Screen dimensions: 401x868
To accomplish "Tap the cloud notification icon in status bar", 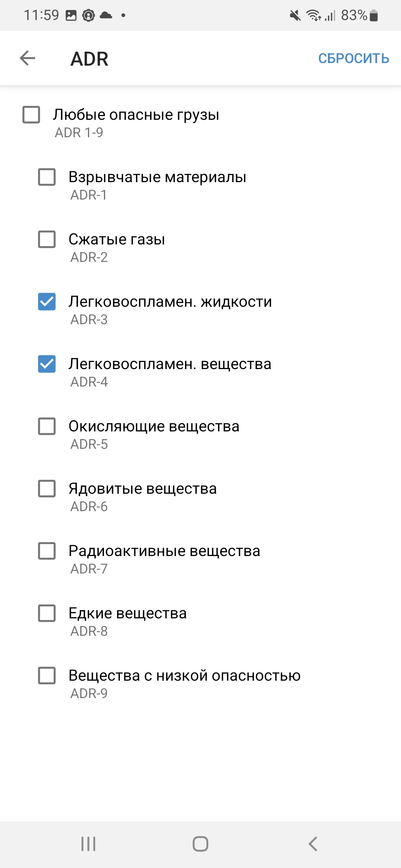I will tap(106, 15).
